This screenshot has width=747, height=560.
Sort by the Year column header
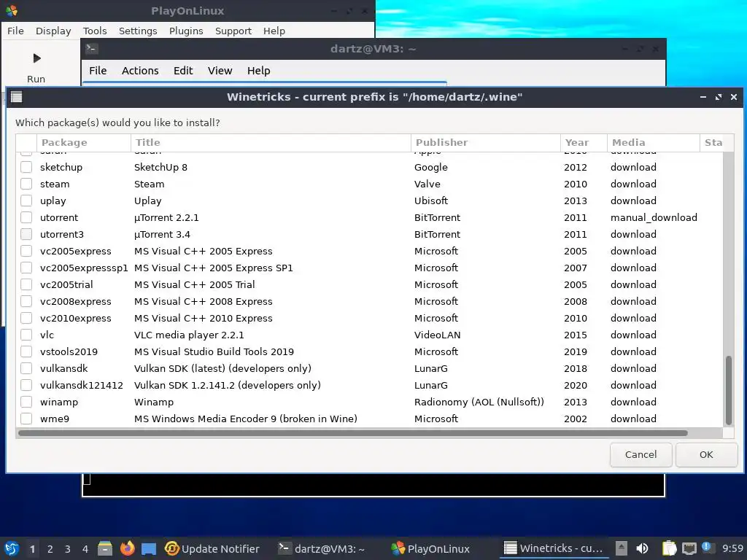point(584,142)
